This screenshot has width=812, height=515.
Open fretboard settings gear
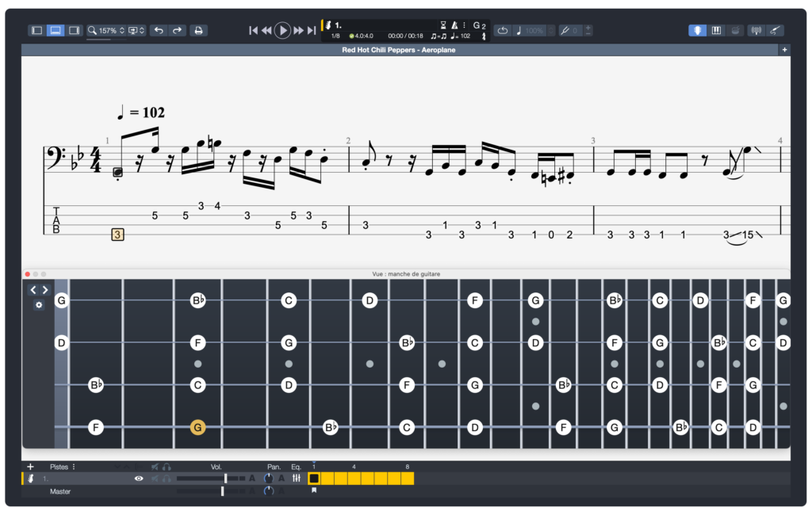[x=39, y=305]
